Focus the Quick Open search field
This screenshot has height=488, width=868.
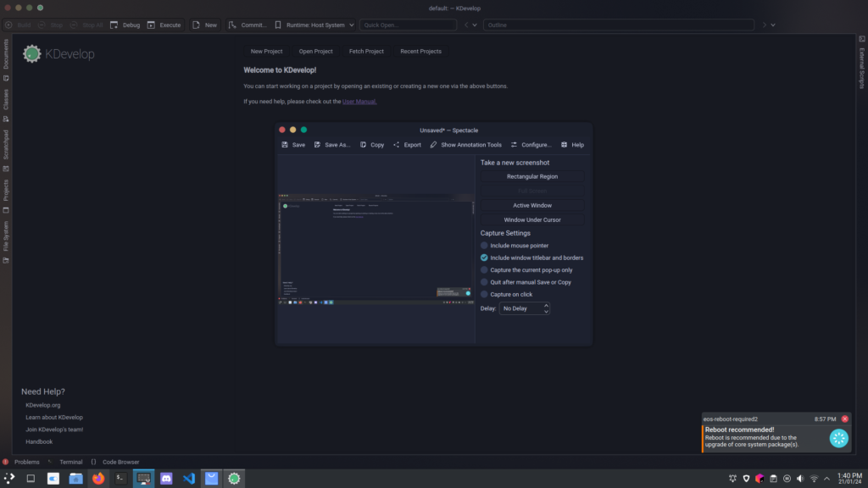(408, 25)
